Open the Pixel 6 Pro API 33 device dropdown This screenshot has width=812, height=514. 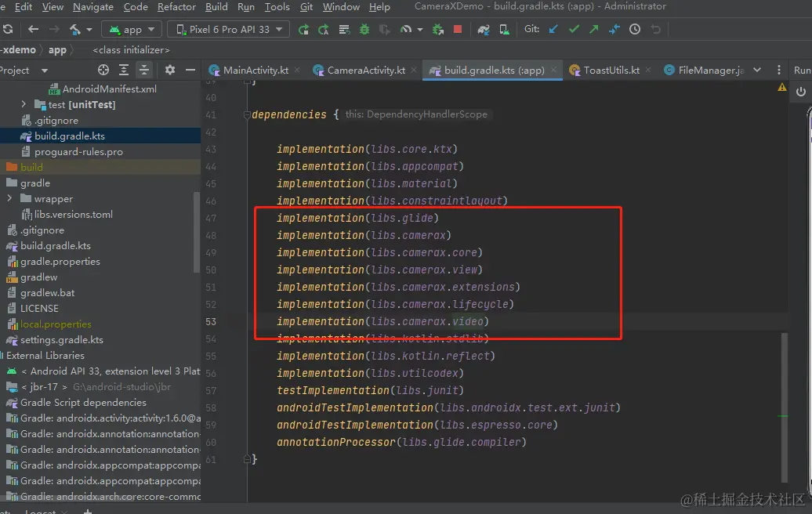(229, 30)
